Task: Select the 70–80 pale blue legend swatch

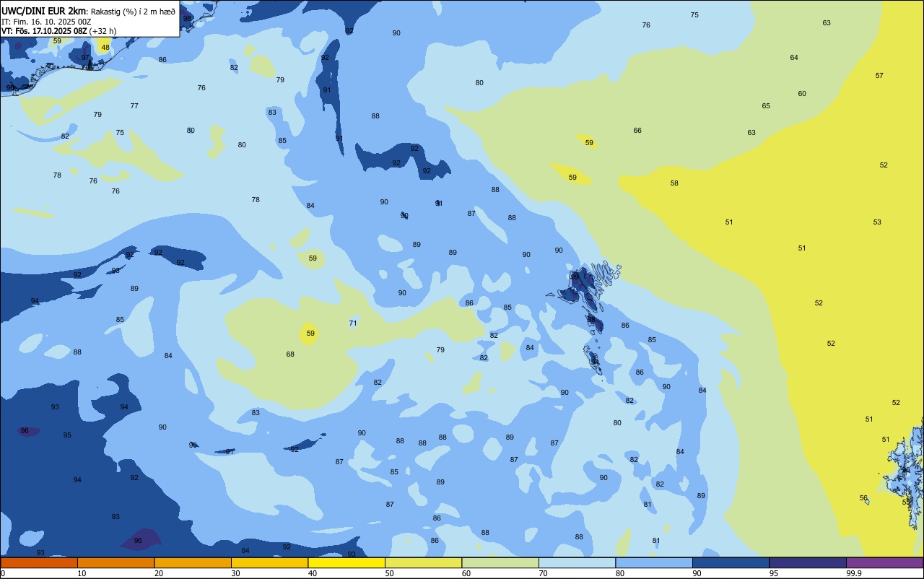Action: [x=577, y=562]
